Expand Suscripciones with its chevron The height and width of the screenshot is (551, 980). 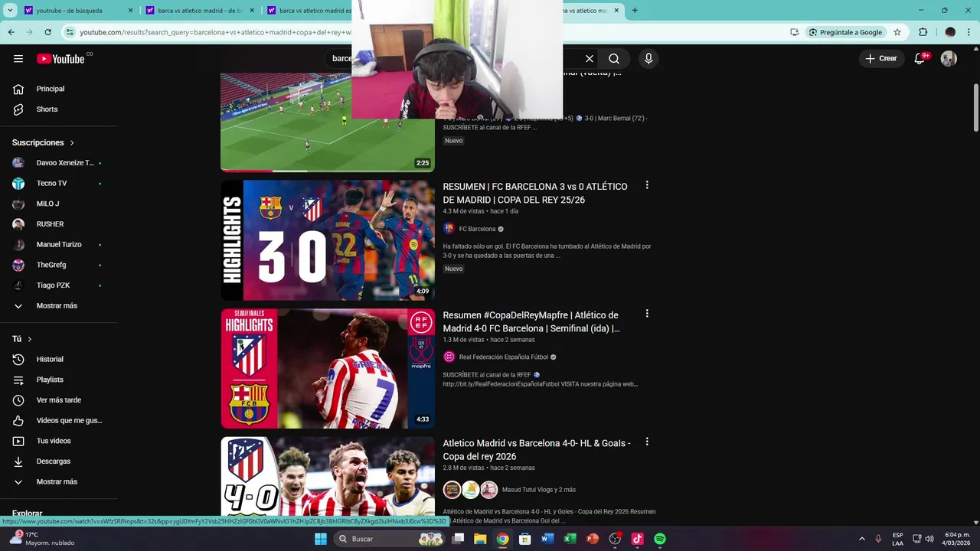pyautogui.click(x=72, y=142)
